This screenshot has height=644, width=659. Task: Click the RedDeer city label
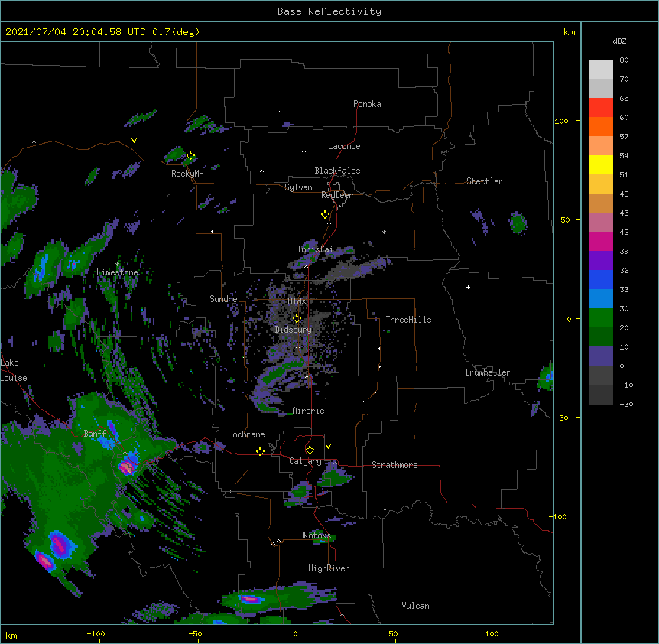pyautogui.click(x=336, y=195)
